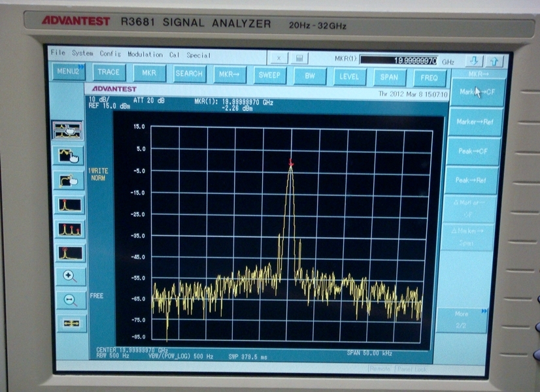Open the LEVEL function menu
The width and height of the screenshot is (540, 392).
click(x=350, y=76)
